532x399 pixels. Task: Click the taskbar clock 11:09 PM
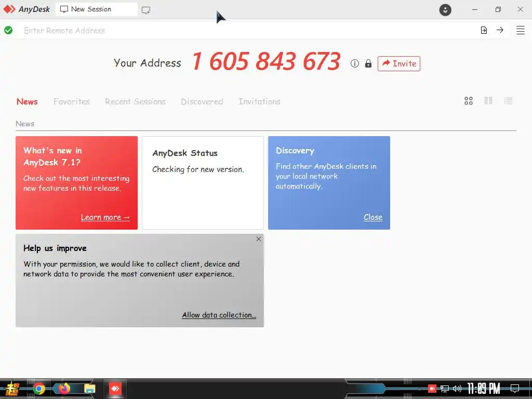click(x=484, y=389)
